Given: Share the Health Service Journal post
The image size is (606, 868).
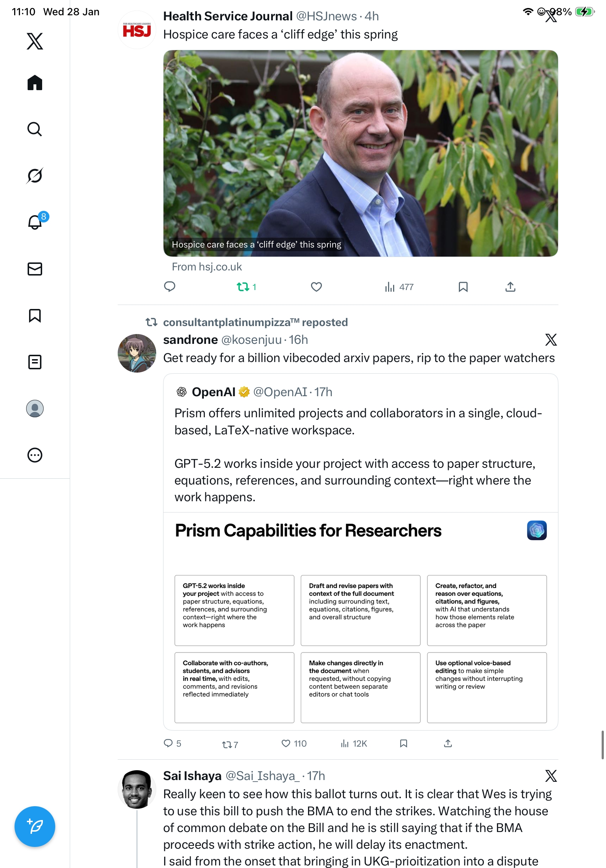Looking at the screenshot, I should (x=510, y=287).
